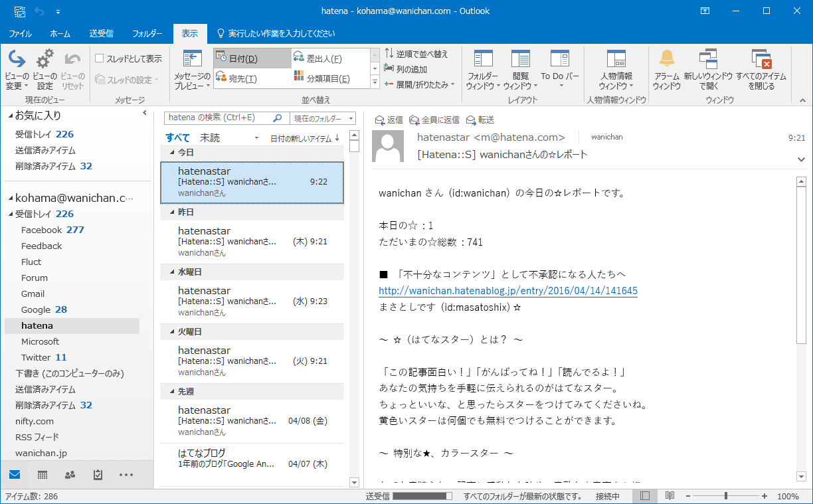Open more navigation options (…)

126,475
